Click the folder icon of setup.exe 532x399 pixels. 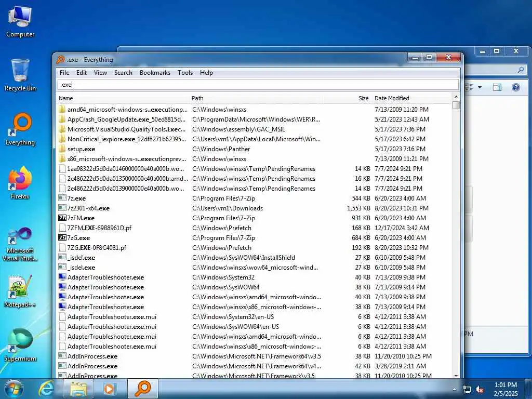click(x=62, y=149)
